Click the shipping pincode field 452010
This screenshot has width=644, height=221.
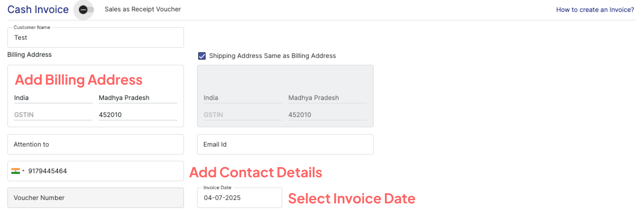[328, 115]
